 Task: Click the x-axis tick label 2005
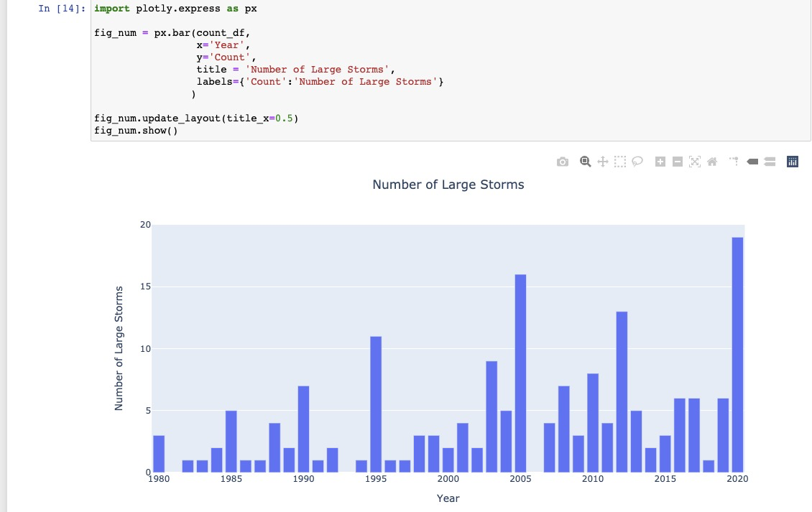[x=520, y=479]
